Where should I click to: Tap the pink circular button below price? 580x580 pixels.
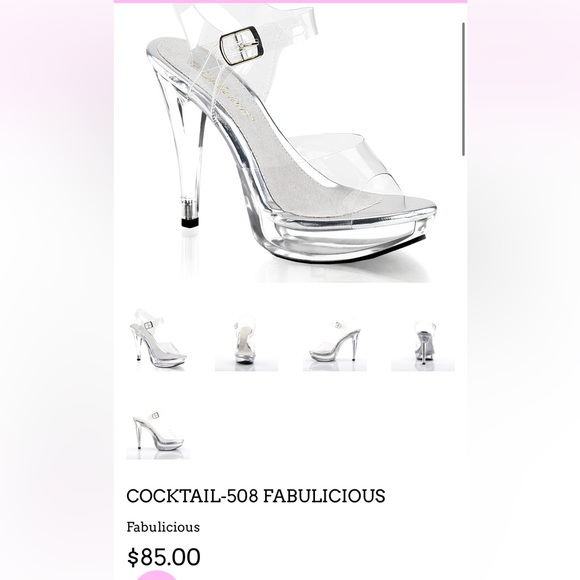tap(156, 576)
